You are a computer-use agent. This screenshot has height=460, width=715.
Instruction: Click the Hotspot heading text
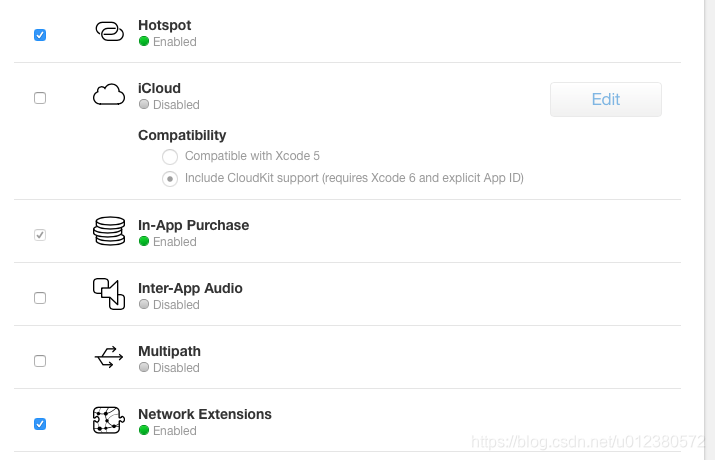pyautogui.click(x=165, y=26)
